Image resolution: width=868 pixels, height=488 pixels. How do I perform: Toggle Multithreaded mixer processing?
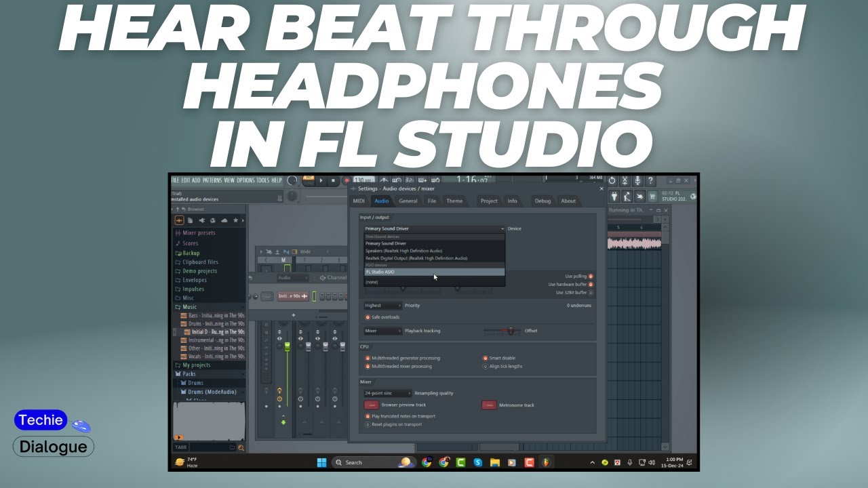click(368, 366)
